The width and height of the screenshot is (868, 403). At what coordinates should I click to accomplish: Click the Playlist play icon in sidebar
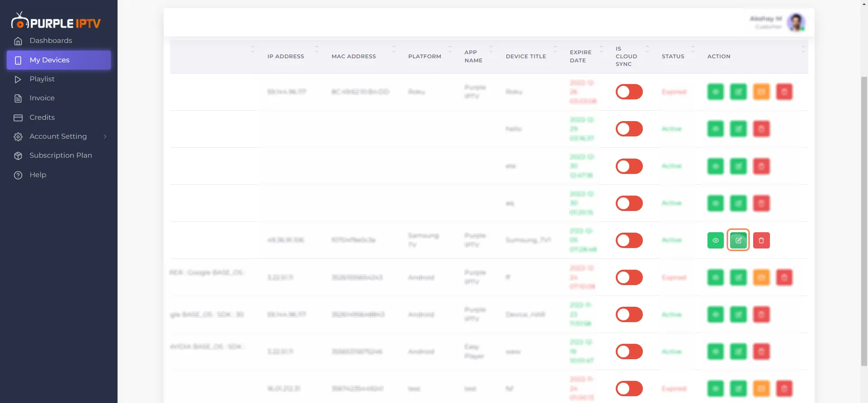[18, 80]
